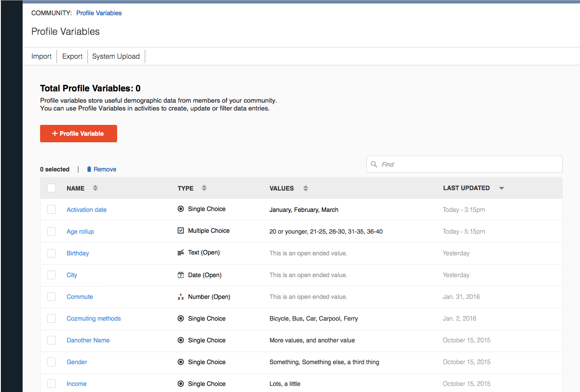Viewport: 580px width, 392px height.
Task: Click the "Bicycle, Bus, Car, Carpool, Ferry" cell
Action: point(314,318)
